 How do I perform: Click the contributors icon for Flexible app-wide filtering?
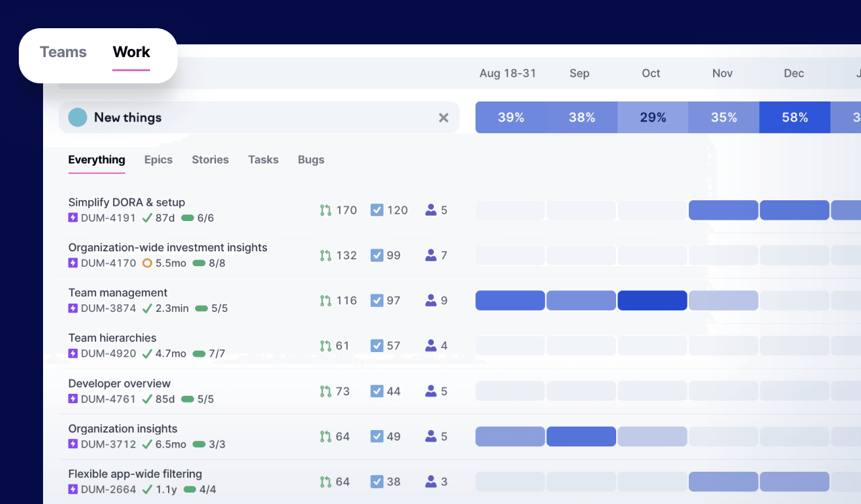pos(431,482)
